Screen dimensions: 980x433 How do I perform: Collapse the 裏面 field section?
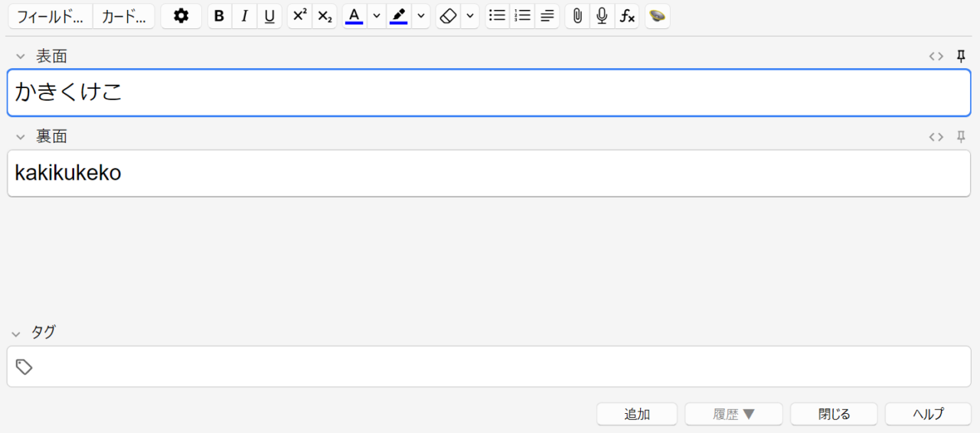[x=21, y=137]
